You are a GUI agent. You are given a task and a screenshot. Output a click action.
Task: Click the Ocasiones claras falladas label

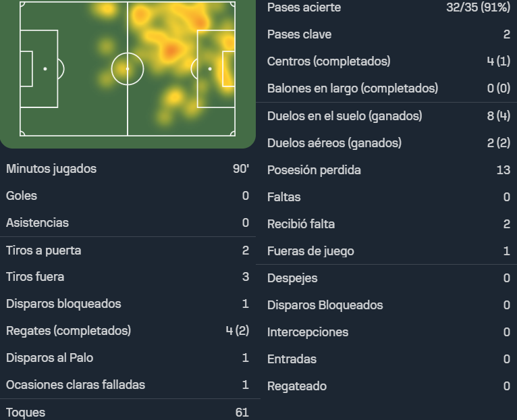(76, 385)
